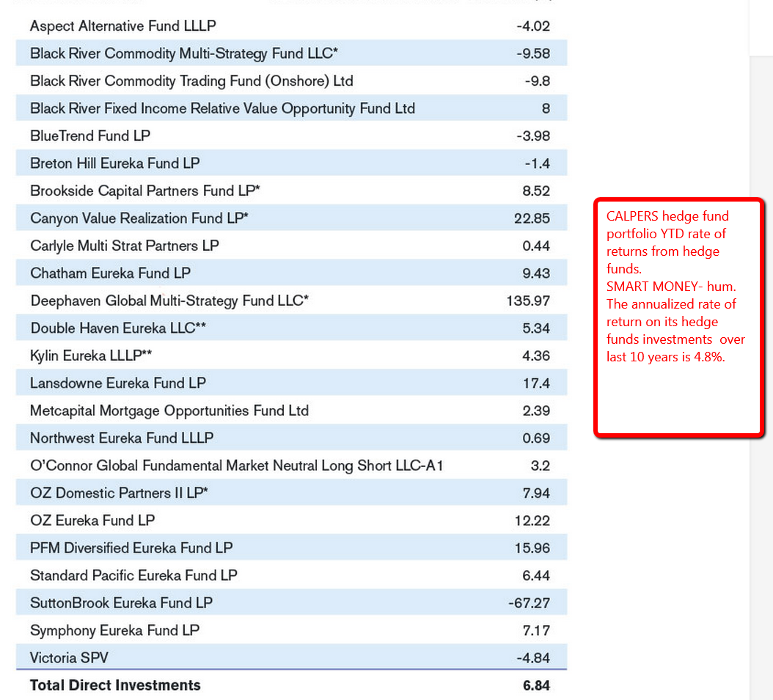The height and width of the screenshot is (700, 773).
Task: Select Black River Commodity Trading Fund (Onshore) Ltd
Action: tap(191, 81)
